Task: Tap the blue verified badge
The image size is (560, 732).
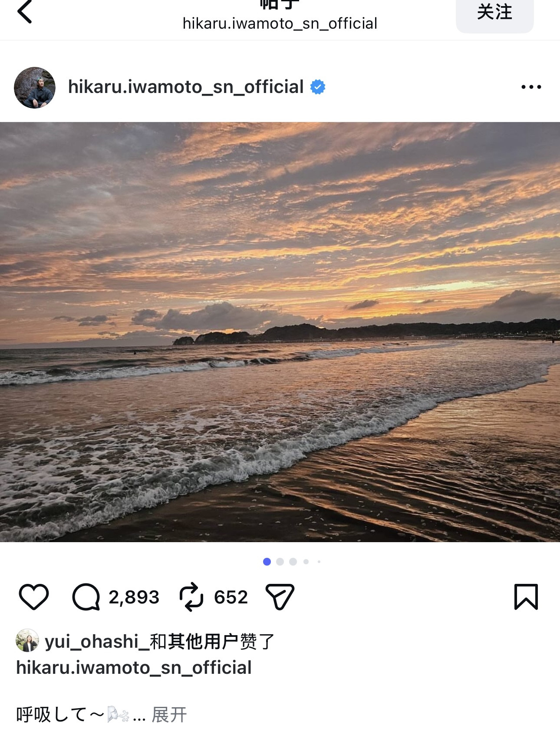Action: click(318, 87)
